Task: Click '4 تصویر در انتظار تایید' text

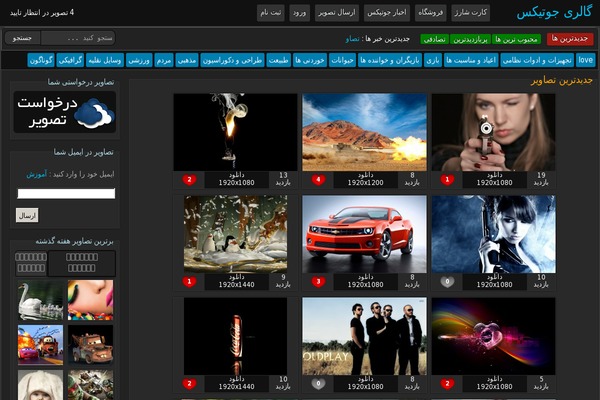Action: [42, 13]
